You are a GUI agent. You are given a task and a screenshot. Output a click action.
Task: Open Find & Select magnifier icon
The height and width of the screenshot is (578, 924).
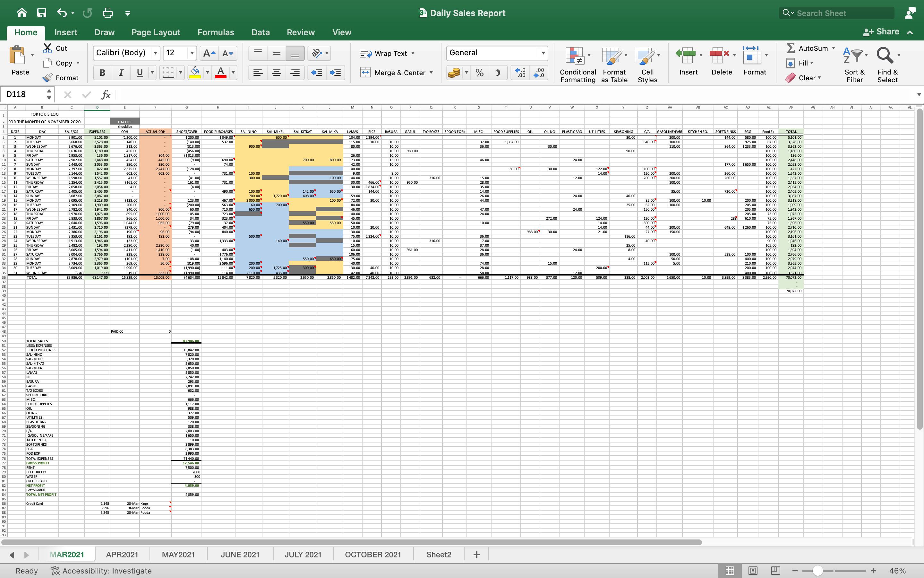point(885,56)
